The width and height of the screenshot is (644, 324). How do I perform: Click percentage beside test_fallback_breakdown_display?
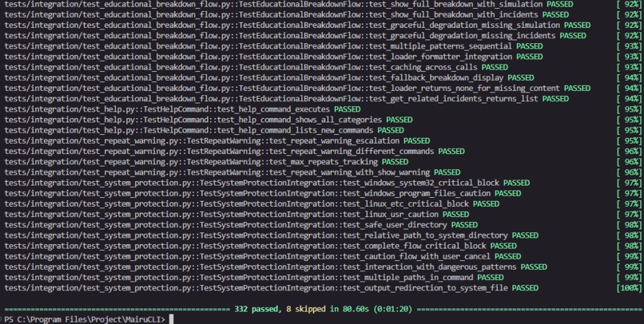(x=628, y=77)
